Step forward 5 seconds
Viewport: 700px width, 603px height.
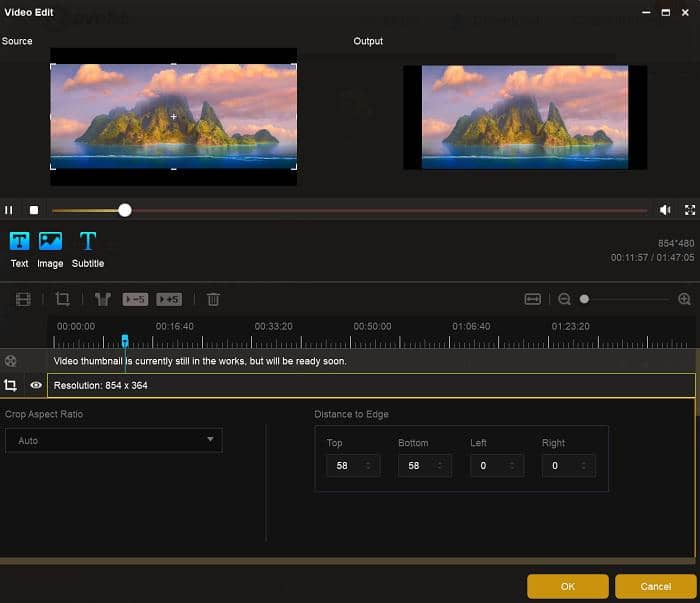(x=169, y=299)
